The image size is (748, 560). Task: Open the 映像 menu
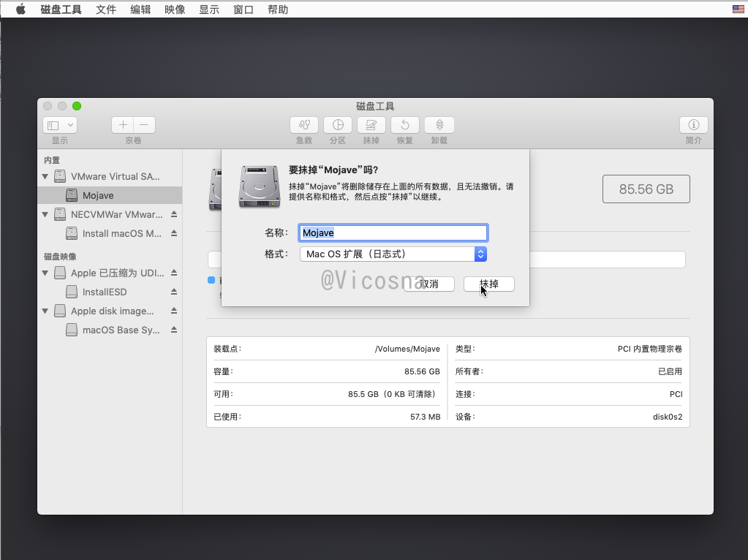coord(175,9)
